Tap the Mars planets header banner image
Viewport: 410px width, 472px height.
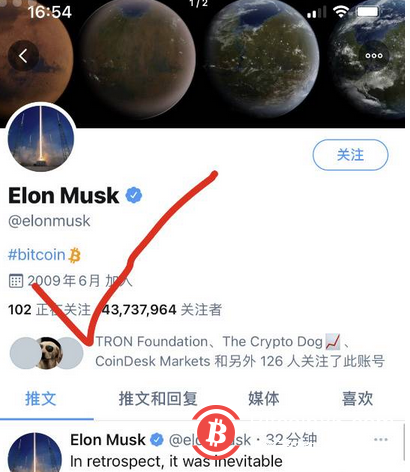[x=203, y=64]
